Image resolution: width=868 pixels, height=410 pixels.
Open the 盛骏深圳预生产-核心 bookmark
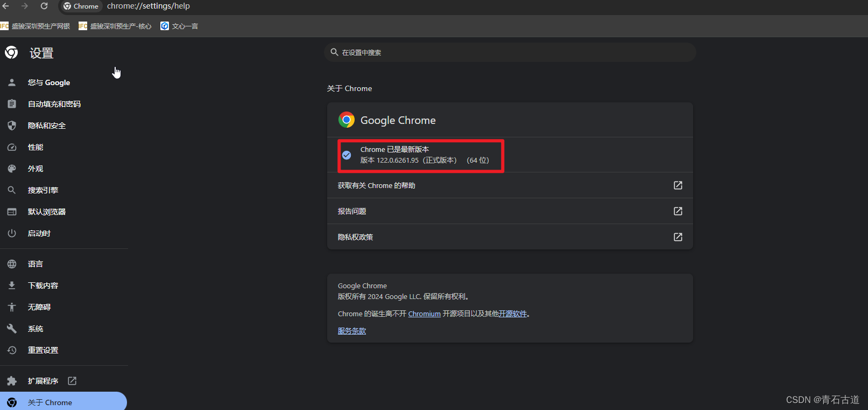click(115, 26)
